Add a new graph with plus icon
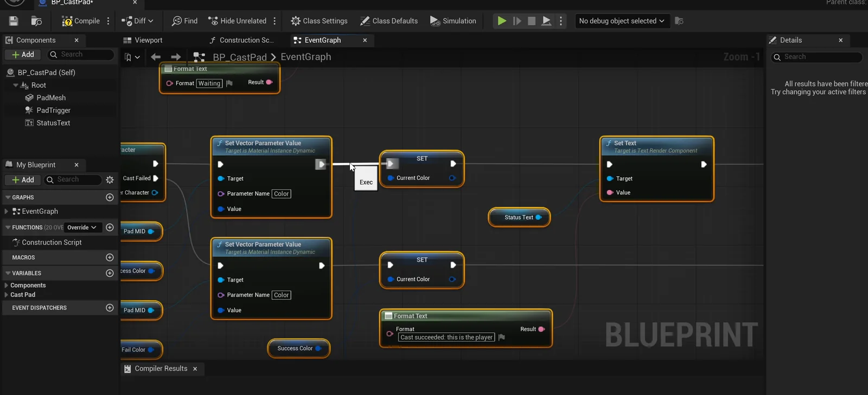 110,197
